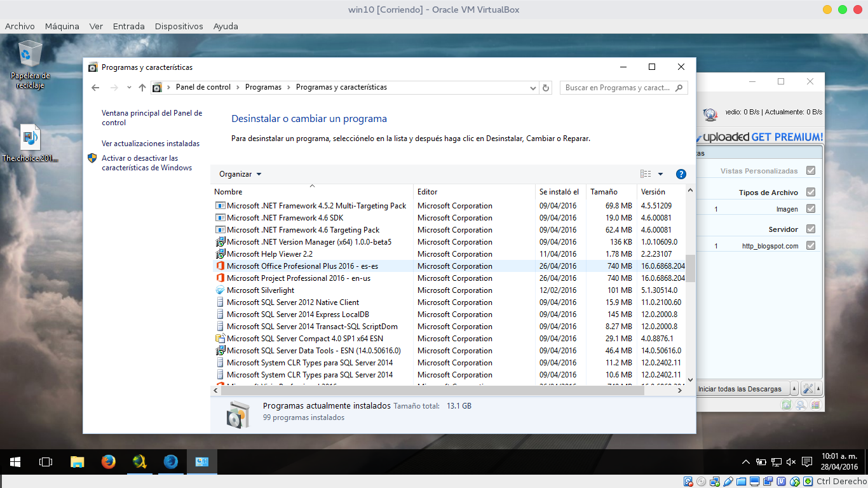This screenshot has width=868, height=488.
Task: Open Activar o desactivar características de Windows
Action: pyautogui.click(x=147, y=163)
